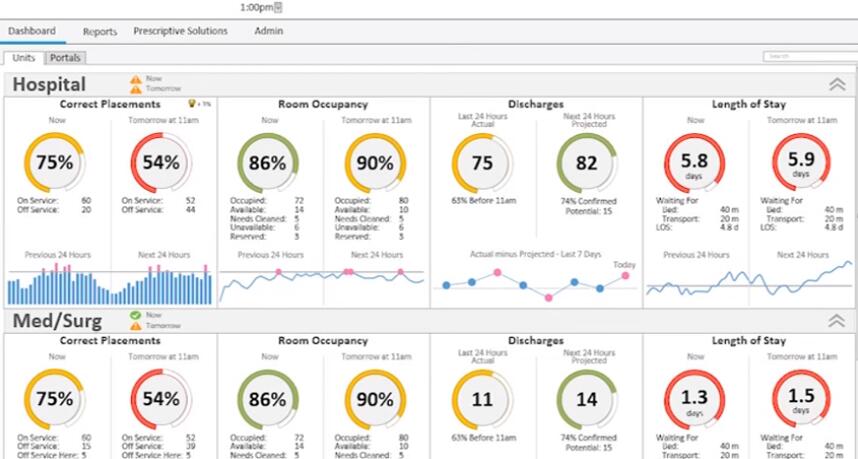Click the Hospital section title
Screen dimensions: 858x459
49,84
